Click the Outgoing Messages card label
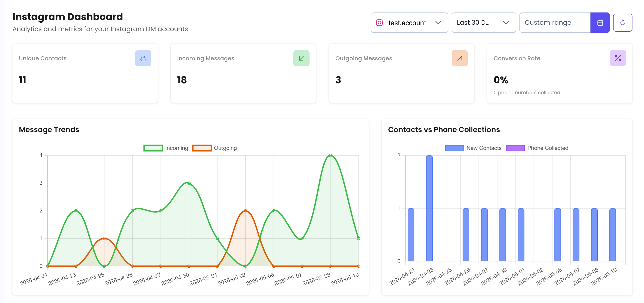This screenshot has height=303, width=644. pyautogui.click(x=364, y=58)
